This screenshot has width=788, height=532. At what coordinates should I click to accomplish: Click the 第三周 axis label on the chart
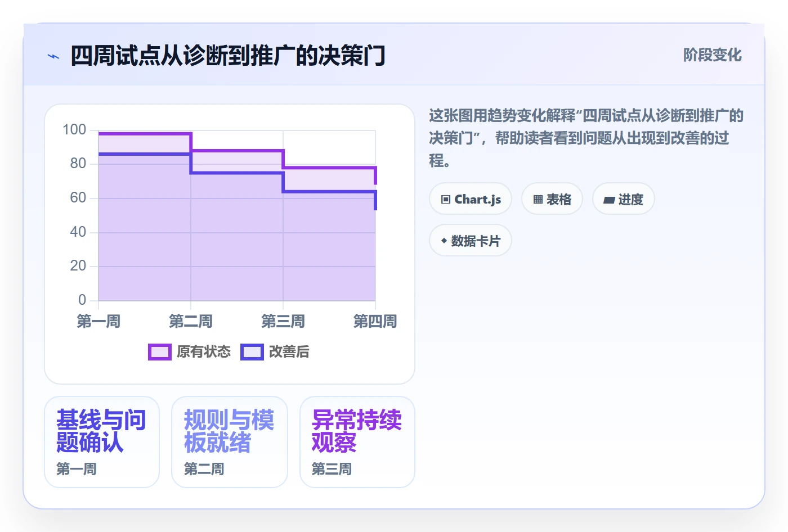point(283,322)
